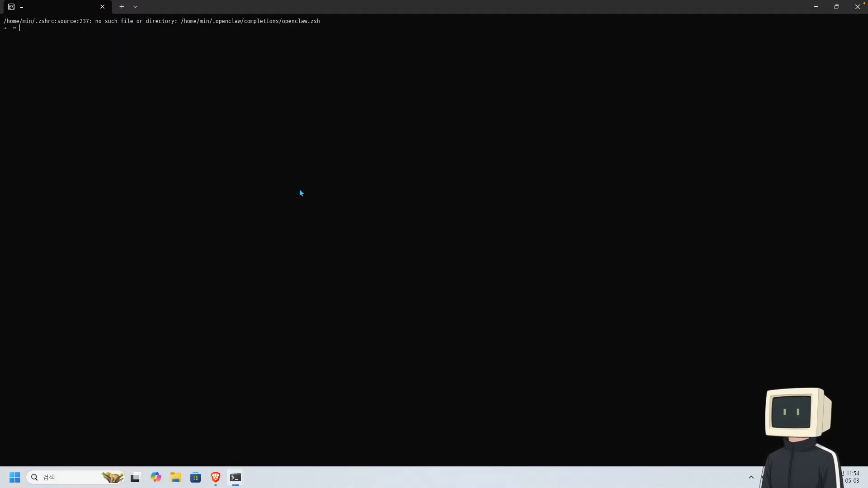
Task: Click the terminal profile icon in the tab
Action: point(11,7)
